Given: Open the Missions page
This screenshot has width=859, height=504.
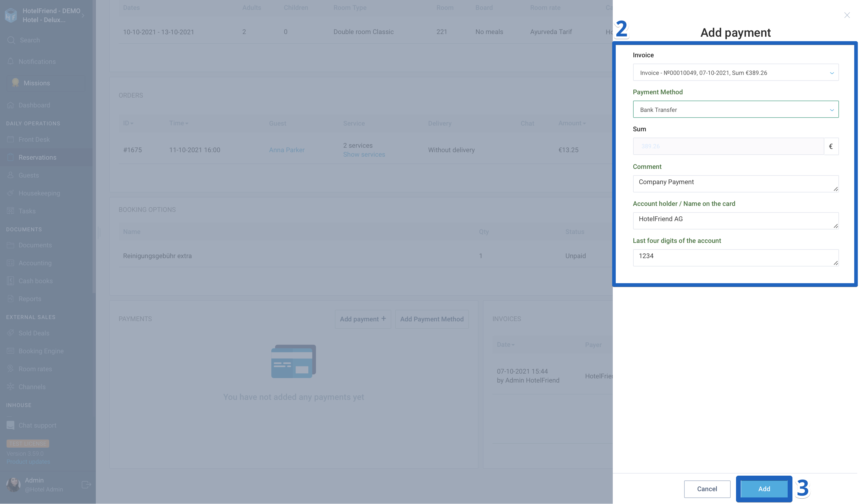Looking at the screenshot, I should coord(36,83).
